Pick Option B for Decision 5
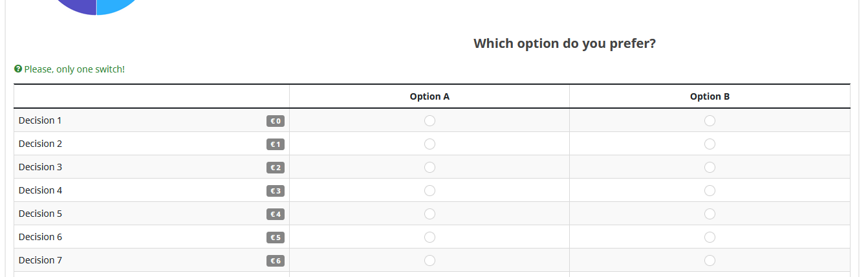 coord(710,214)
